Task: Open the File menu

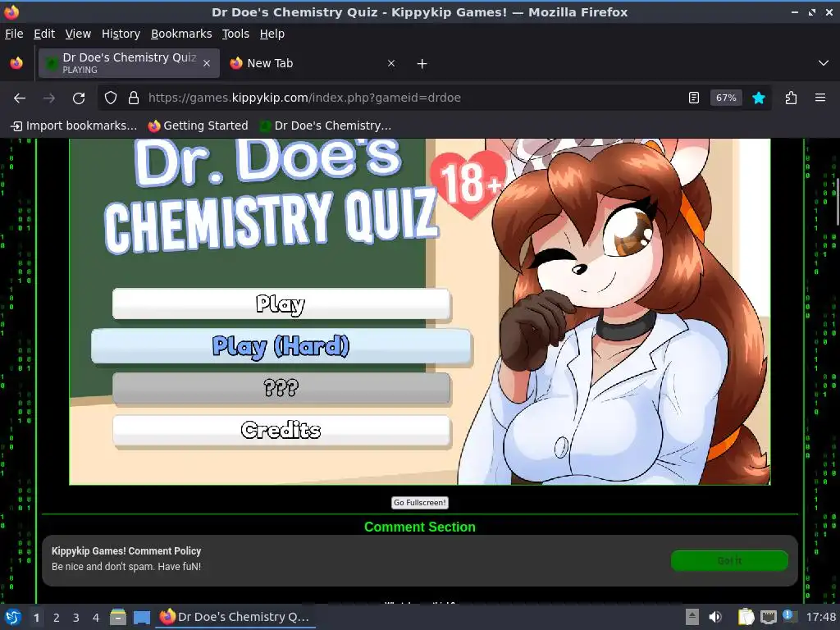Action: tap(14, 34)
